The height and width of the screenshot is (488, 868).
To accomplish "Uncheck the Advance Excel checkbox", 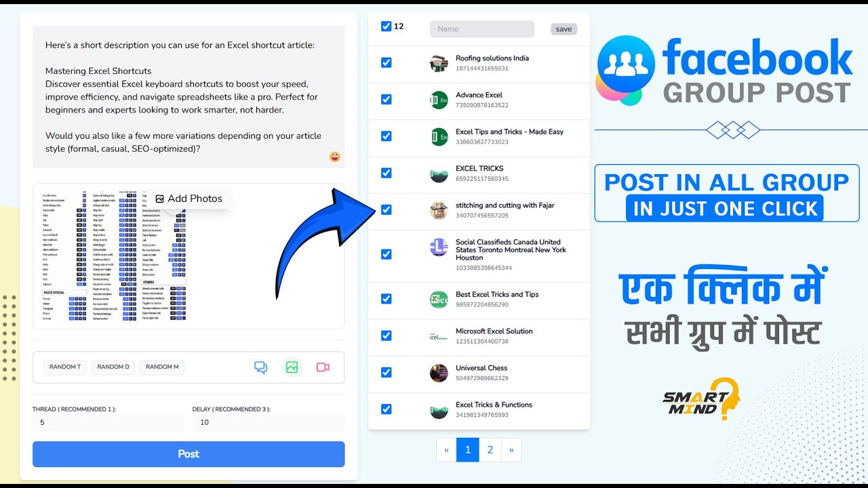I will coord(386,99).
